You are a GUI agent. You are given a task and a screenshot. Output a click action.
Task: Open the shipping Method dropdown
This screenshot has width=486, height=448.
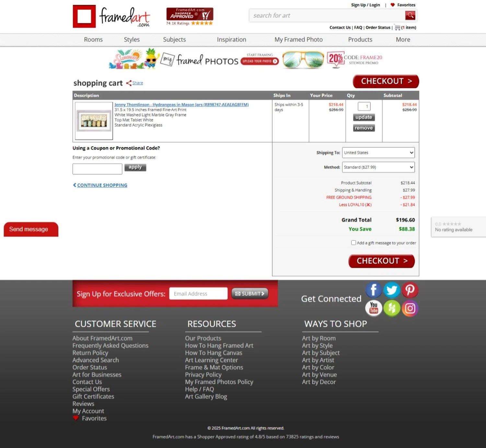coord(378,167)
